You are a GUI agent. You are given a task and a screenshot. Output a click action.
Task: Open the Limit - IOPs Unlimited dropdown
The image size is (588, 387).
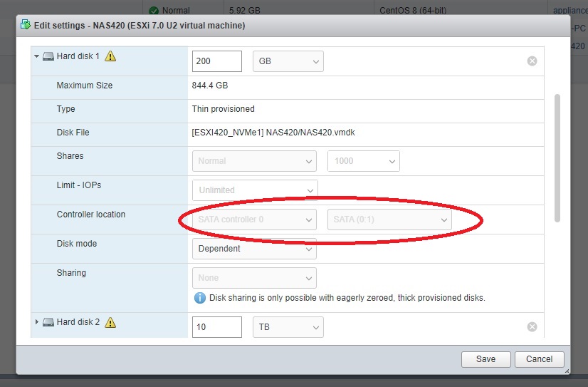pyautogui.click(x=255, y=190)
